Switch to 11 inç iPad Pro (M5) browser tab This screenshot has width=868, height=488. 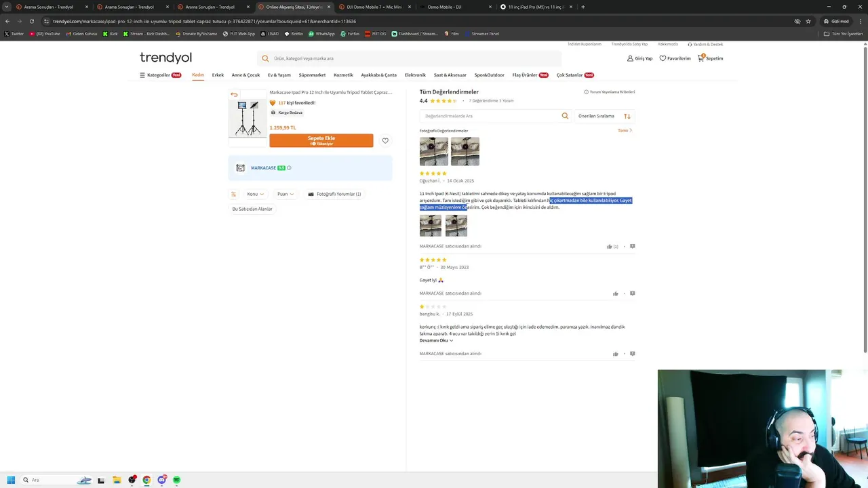click(536, 7)
